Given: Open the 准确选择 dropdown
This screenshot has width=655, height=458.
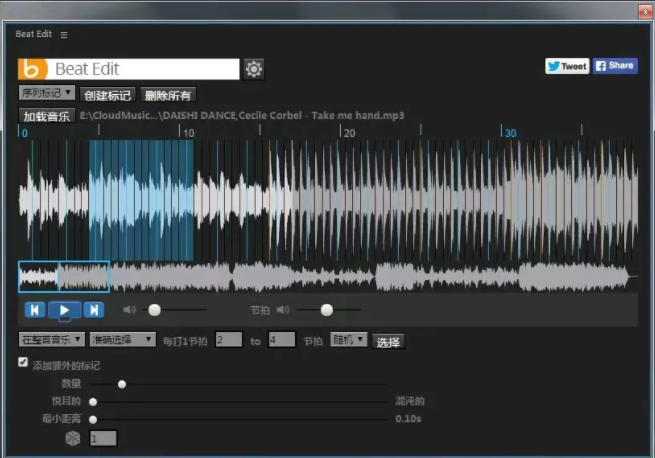Looking at the screenshot, I should [123, 340].
